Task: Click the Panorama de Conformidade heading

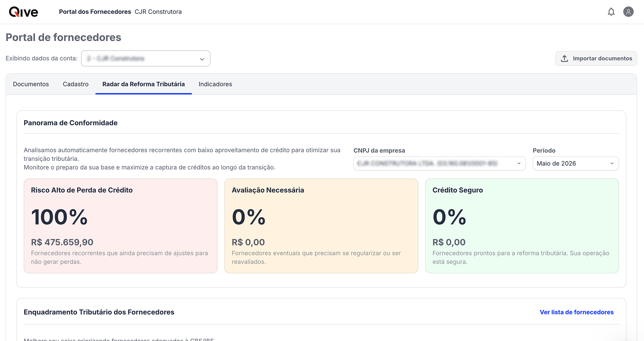Action: pos(71,123)
